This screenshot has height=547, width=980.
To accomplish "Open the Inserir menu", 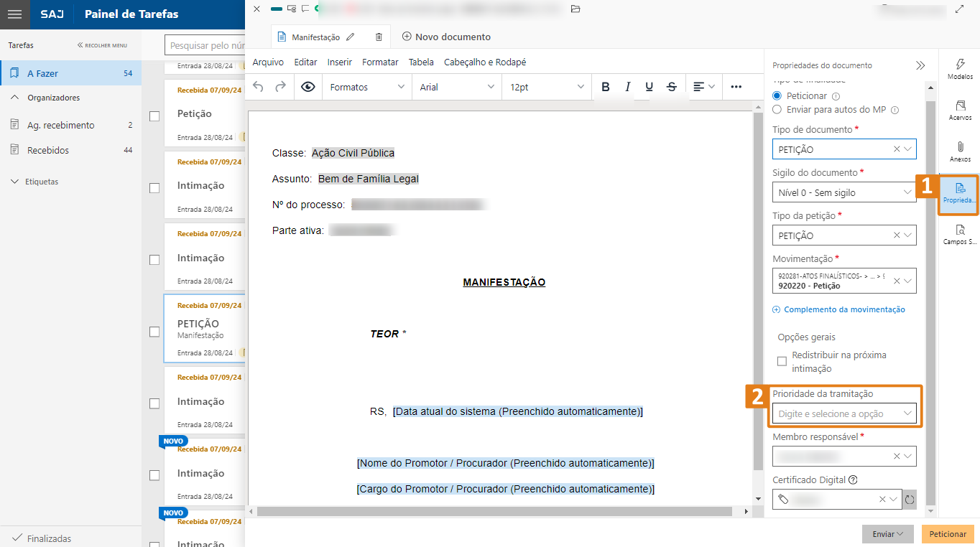I will tap(339, 62).
